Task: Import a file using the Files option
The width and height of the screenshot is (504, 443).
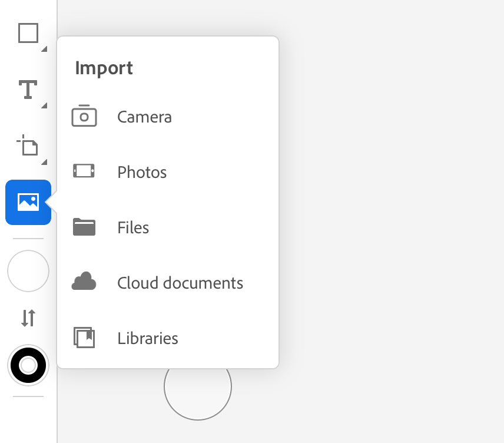Action: (132, 227)
